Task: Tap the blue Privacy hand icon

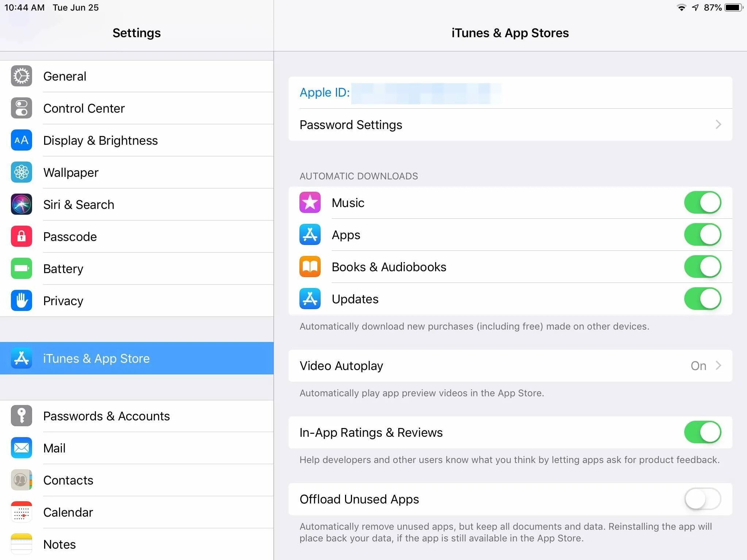Action: click(x=22, y=301)
